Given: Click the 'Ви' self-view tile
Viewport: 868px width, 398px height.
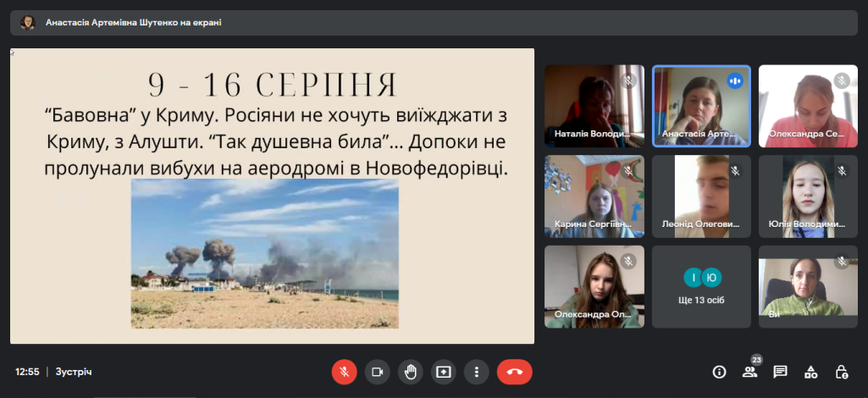Looking at the screenshot, I should click(x=808, y=287).
